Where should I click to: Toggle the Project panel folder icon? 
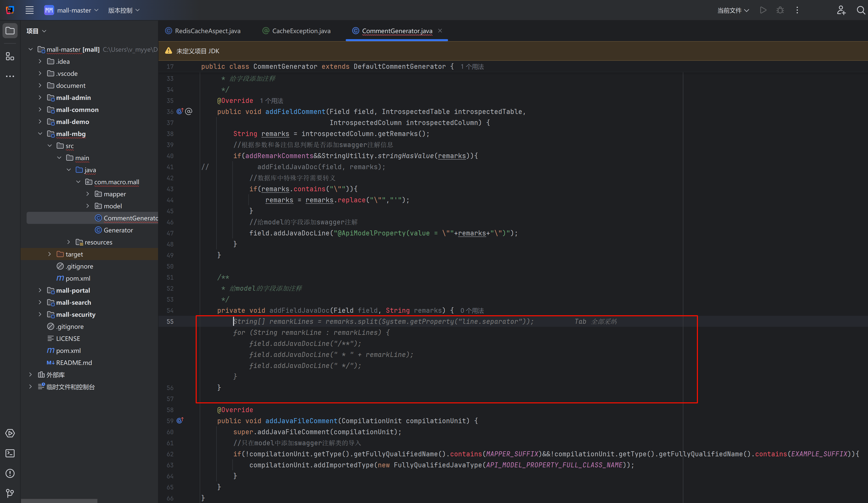(10, 31)
